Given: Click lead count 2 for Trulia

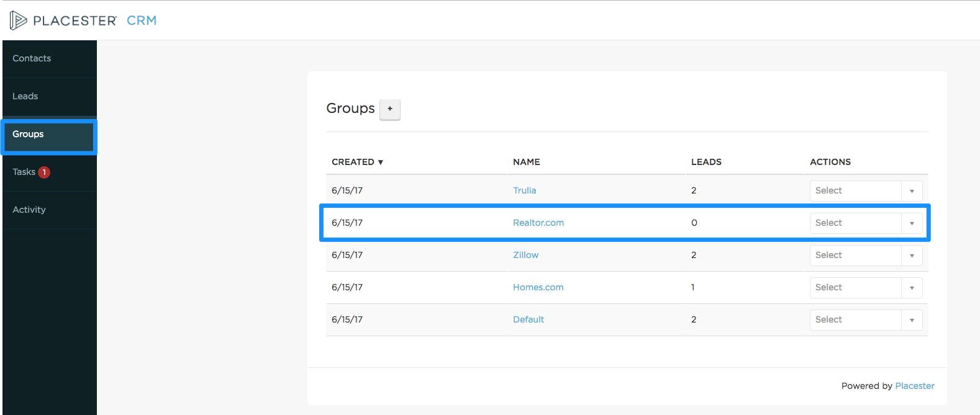Looking at the screenshot, I should pos(694,190).
